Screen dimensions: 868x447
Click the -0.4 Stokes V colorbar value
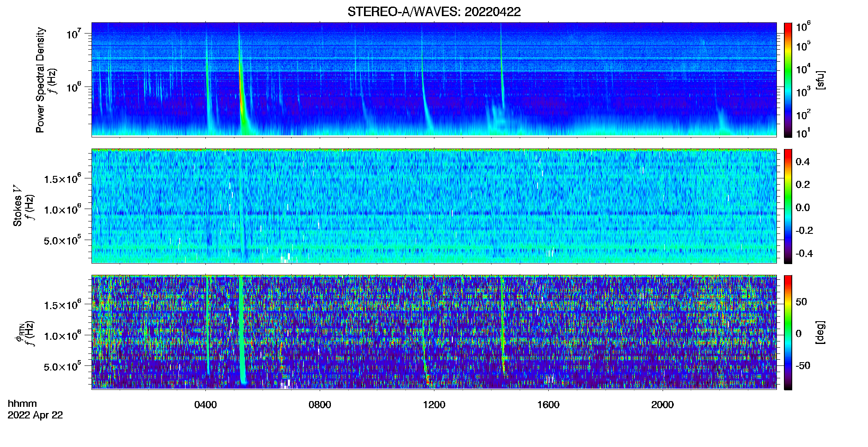[804, 253]
